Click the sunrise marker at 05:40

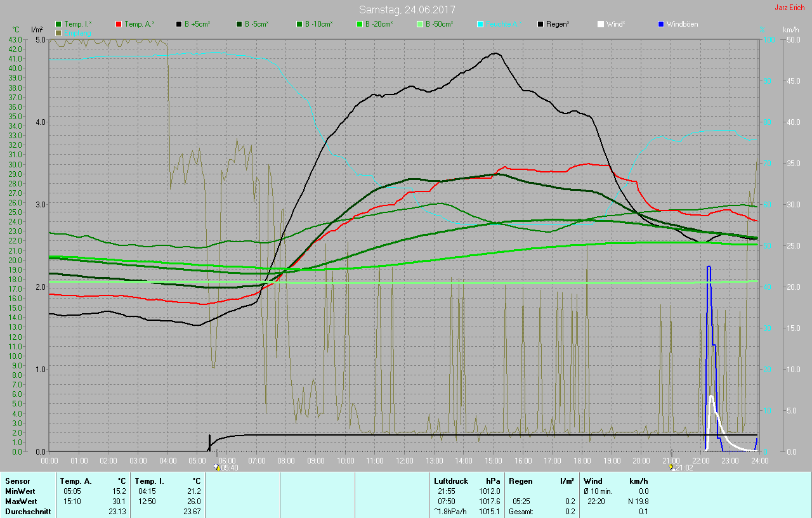pos(217,467)
